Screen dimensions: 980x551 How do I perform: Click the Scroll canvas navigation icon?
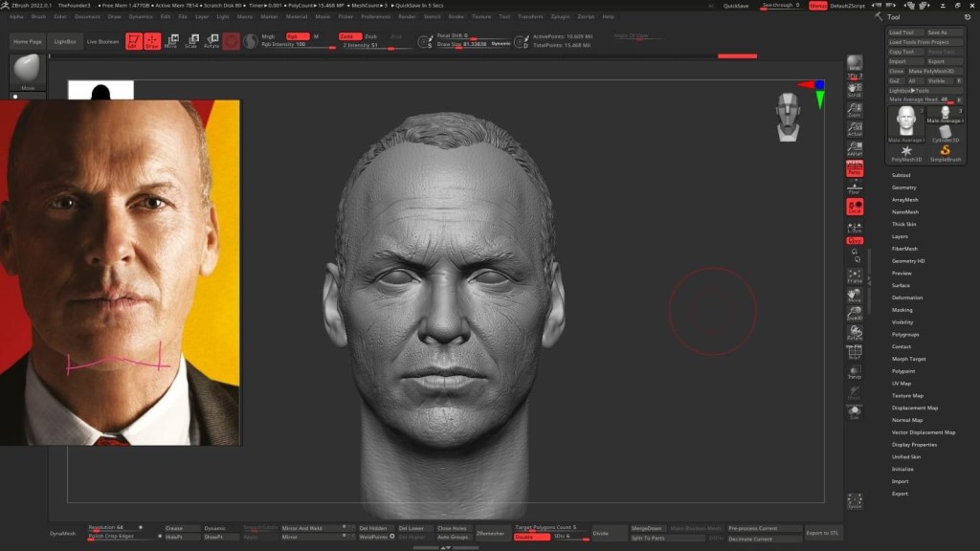coord(855,89)
